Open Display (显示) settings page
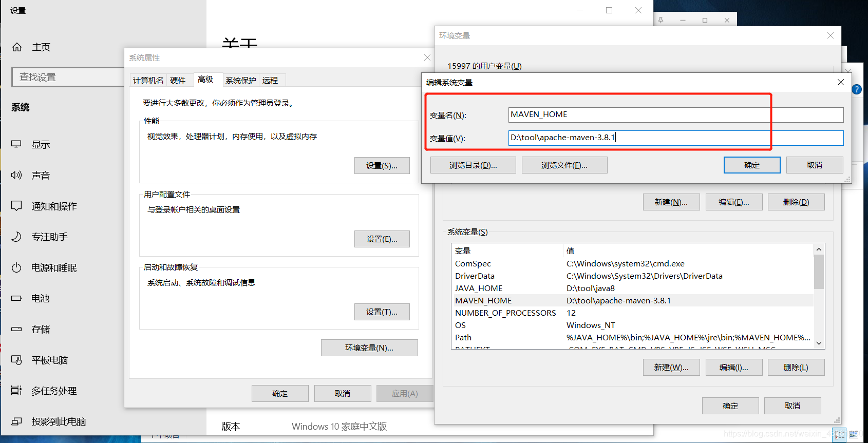The height and width of the screenshot is (443, 868). 41,145
